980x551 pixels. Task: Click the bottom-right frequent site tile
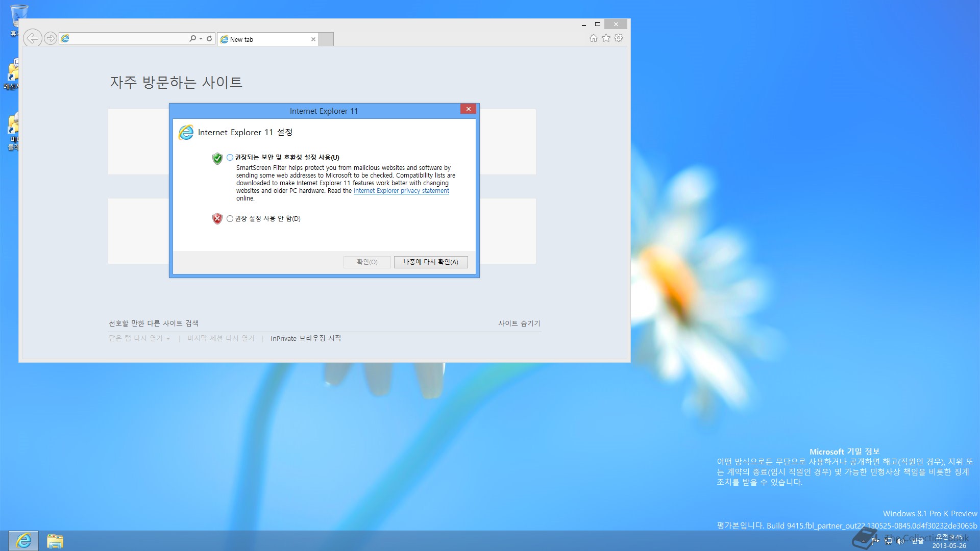[x=508, y=231]
